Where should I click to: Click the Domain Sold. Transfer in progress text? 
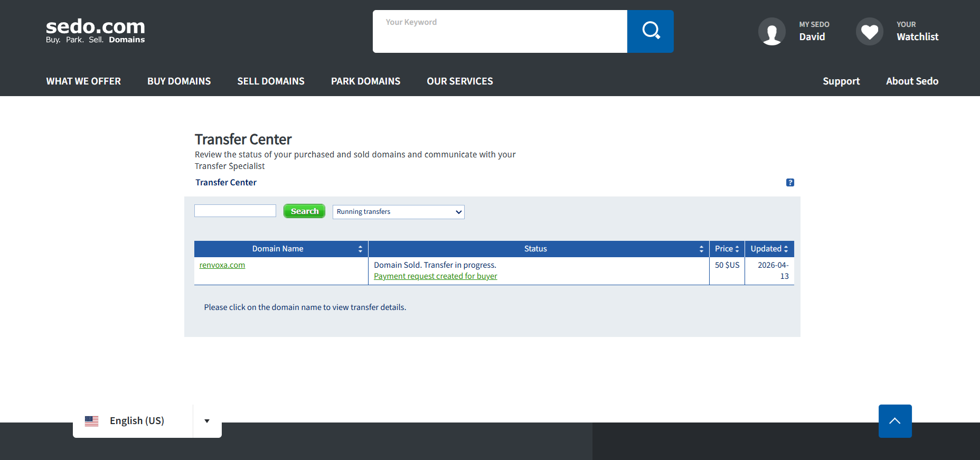click(435, 265)
